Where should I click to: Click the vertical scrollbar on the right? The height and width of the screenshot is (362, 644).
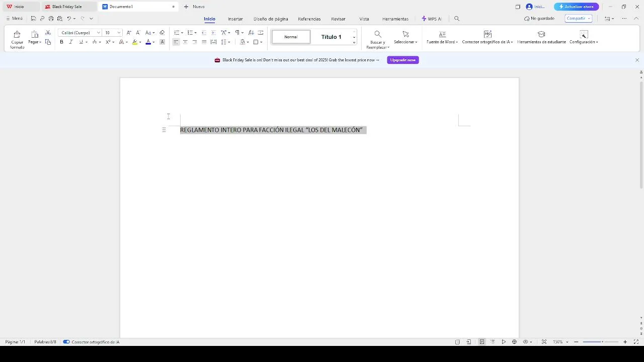(x=641, y=134)
